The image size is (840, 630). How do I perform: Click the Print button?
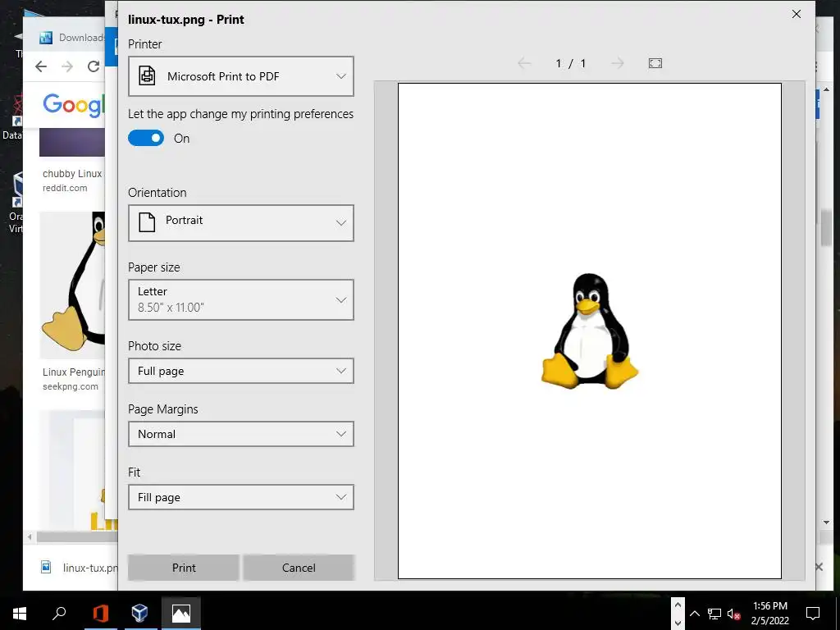pos(183,568)
